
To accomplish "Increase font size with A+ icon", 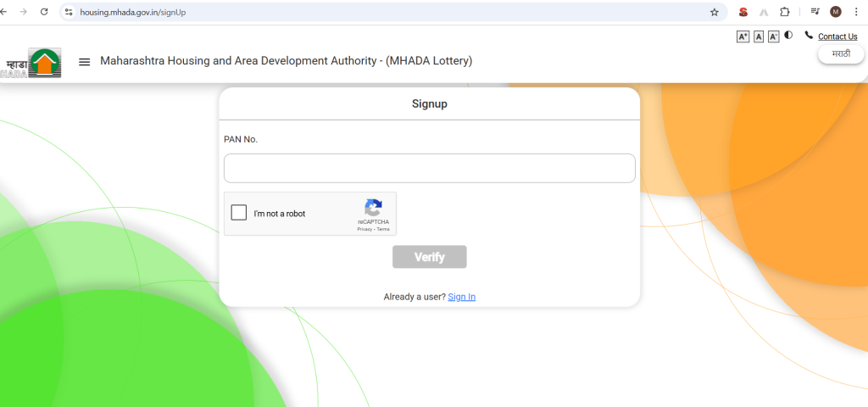I will coord(743,36).
